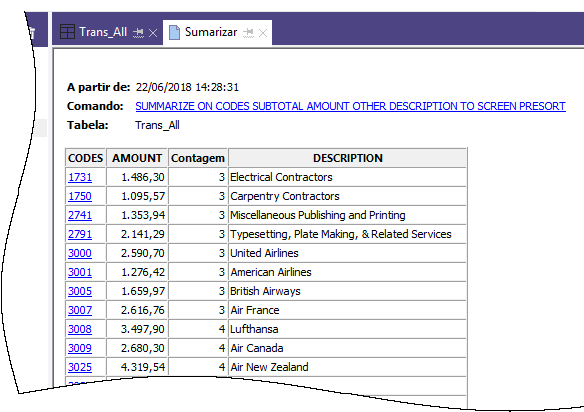Click code 3009 Air Canada link
584x412 pixels.
pyautogui.click(x=80, y=348)
